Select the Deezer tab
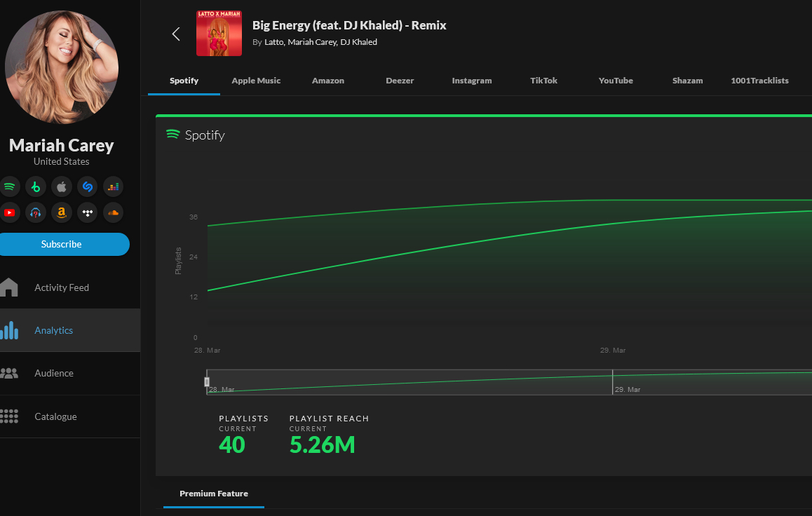Image resolution: width=812 pixels, height=516 pixels. (x=400, y=81)
